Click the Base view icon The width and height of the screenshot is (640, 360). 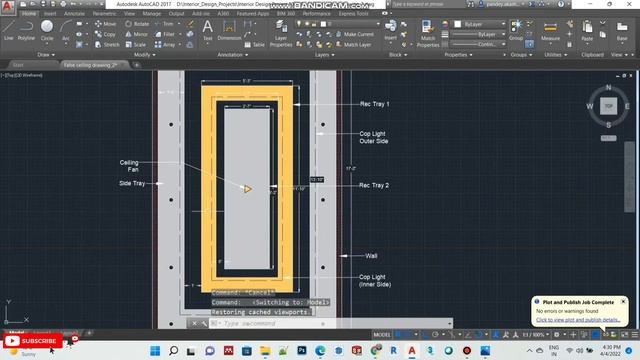(x=622, y=31)
